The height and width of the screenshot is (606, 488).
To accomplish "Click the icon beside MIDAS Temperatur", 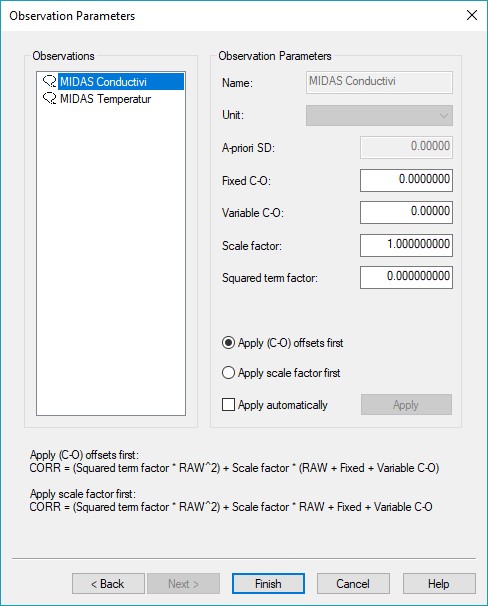I will coord(49,99).
